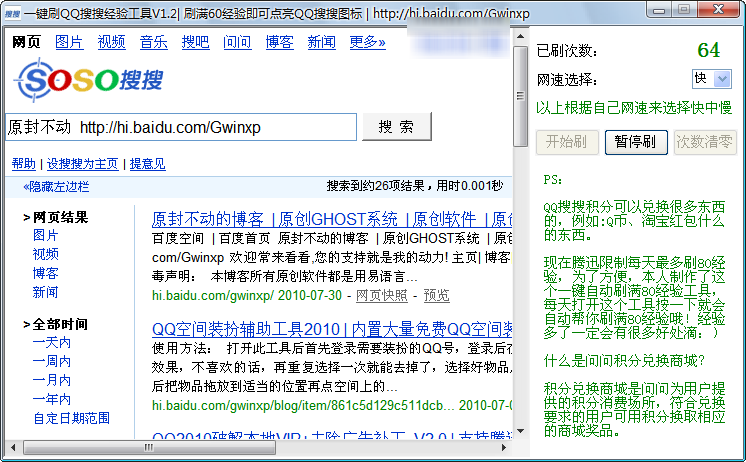The height and width of the screenshot is (462, 746).
Task: Click the 提意见 link
Action: (147, 164)
